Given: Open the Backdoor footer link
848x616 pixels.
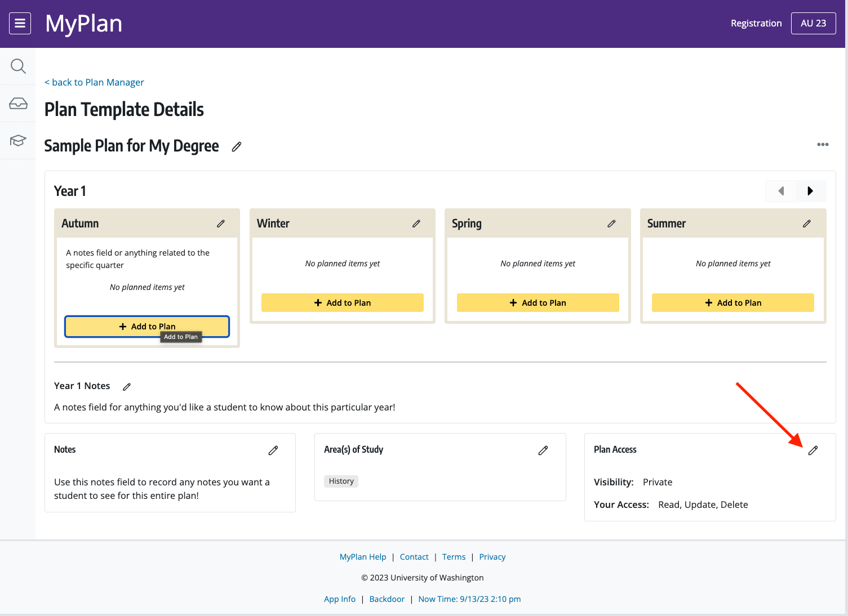Looking at the screenshot, I should click(x=387, y=599).
